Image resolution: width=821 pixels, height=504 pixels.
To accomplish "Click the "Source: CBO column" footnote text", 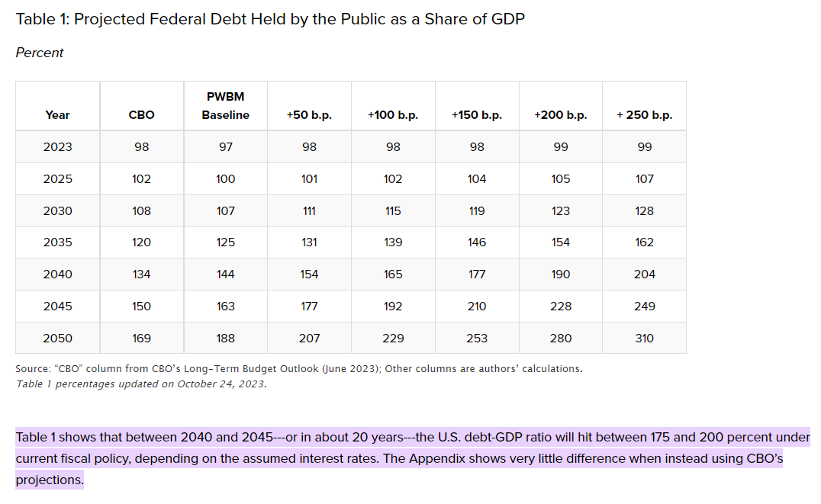I will [x=298, y=369].
